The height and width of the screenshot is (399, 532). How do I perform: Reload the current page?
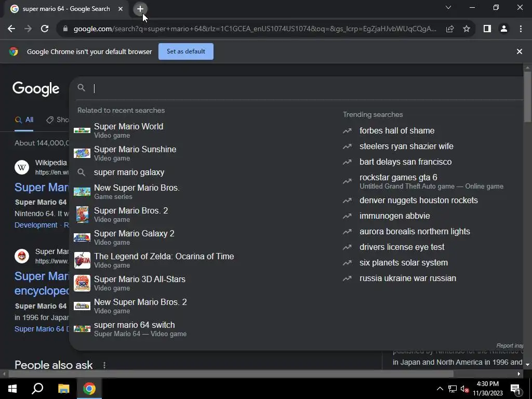pyautogui.click(x=45, y=29)
